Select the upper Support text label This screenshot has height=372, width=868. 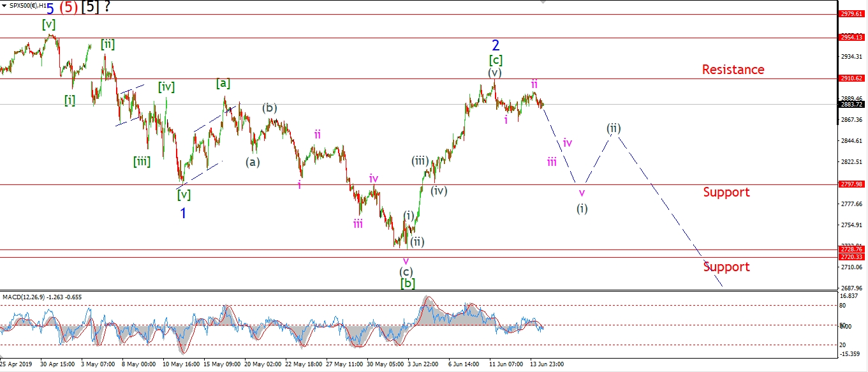tap(726, 192)
